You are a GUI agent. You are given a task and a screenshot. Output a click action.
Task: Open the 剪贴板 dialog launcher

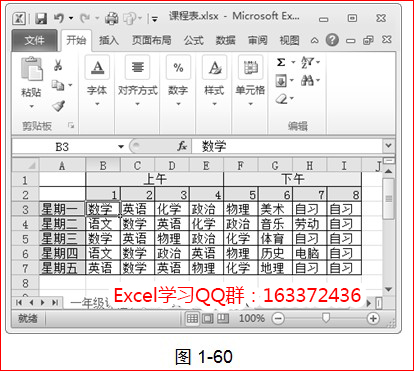(x=71, y=125)
